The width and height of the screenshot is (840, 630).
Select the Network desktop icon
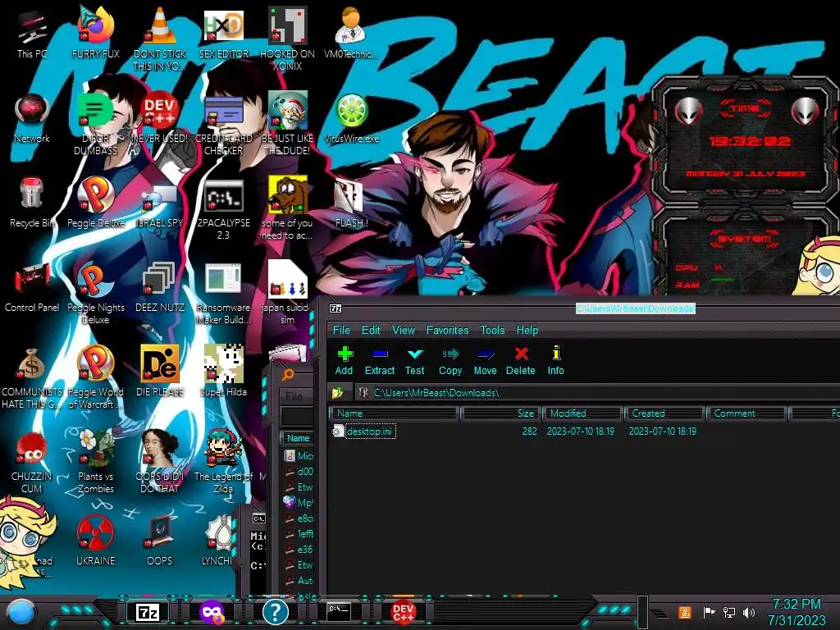point(32,118)
